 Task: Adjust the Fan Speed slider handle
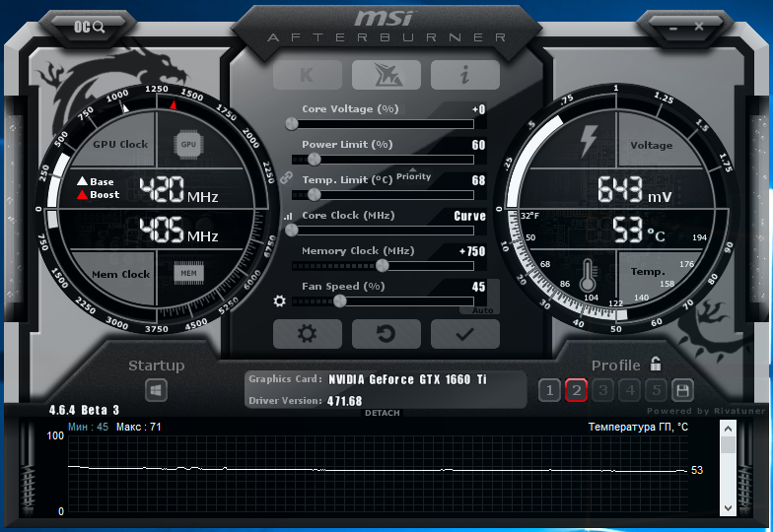[x=339, y=301]
